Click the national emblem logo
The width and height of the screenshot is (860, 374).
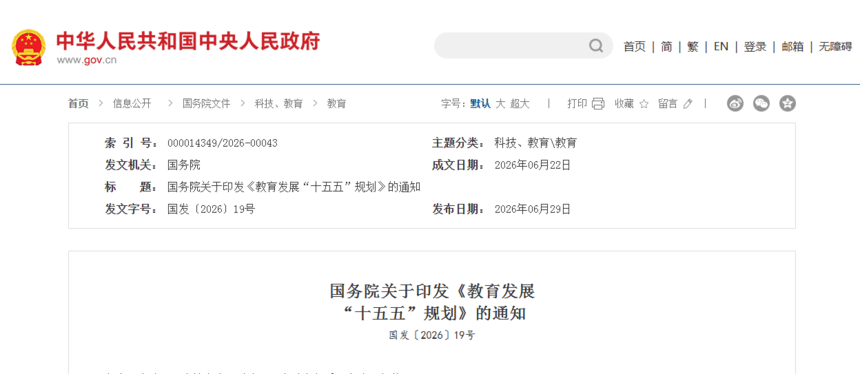[x=30, y=47]
